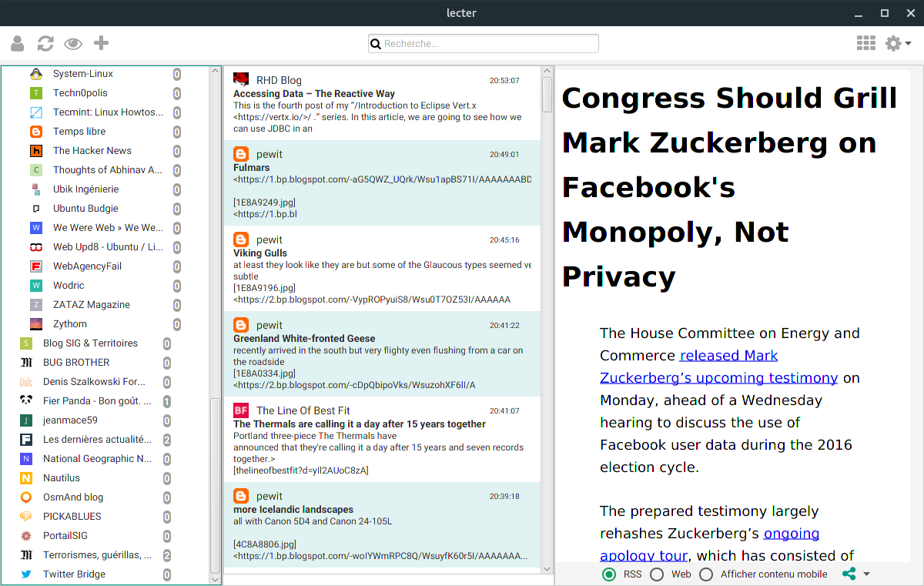Open National Geographic feed
Screen dimensions: 924x586
click(x=96, y=459)
